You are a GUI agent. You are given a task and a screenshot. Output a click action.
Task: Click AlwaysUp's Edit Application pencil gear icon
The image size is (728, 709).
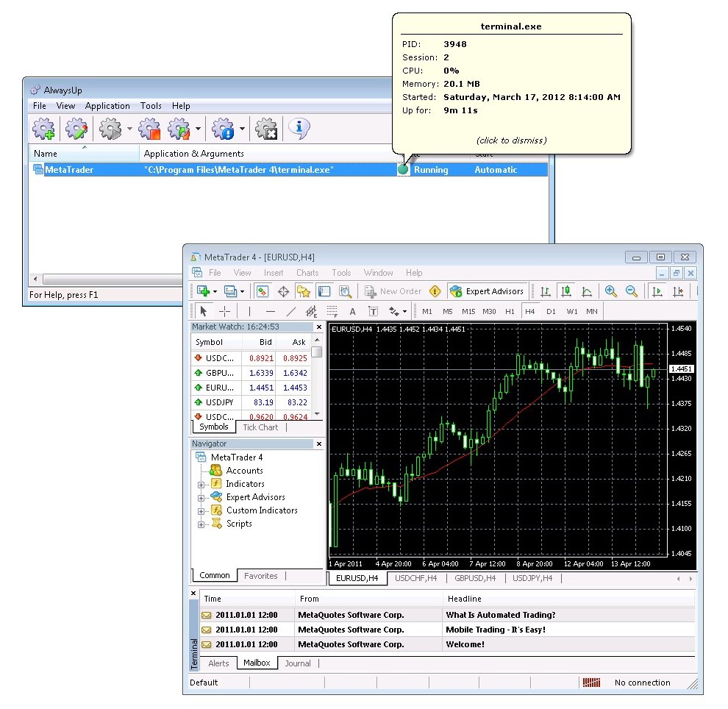(x=76, y=129)
